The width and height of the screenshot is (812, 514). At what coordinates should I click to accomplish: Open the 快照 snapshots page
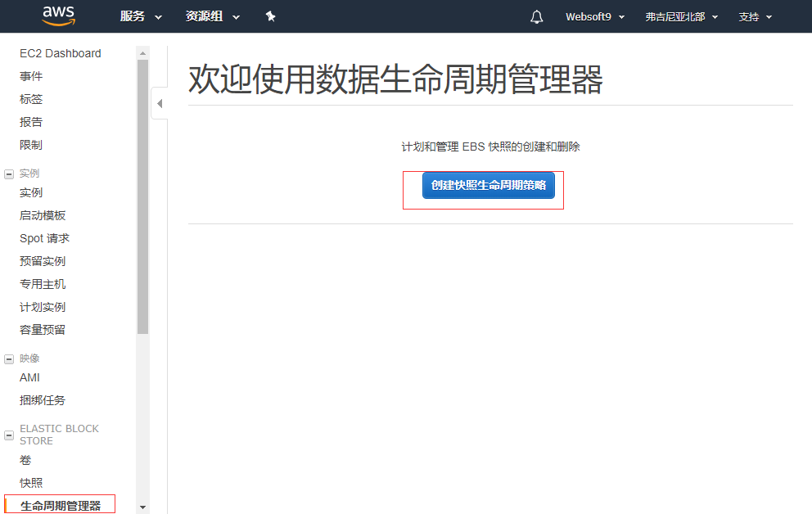click(31, 483)
